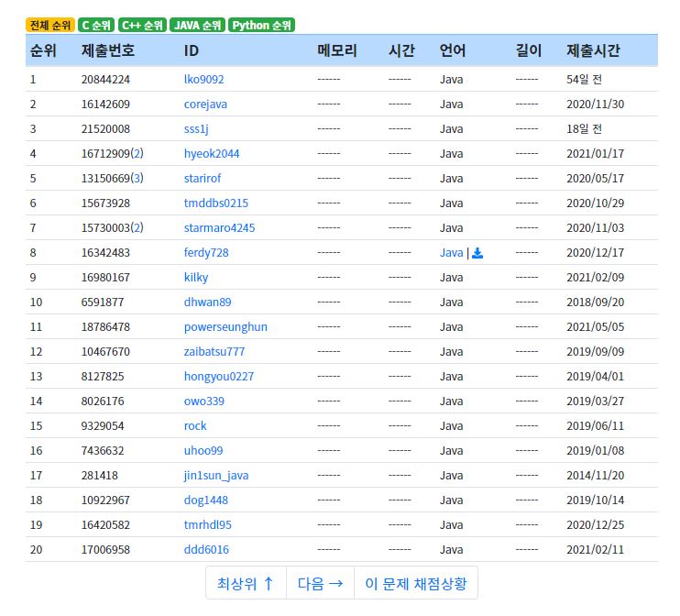Open the JAVA 순위 tab

[197, 25]
